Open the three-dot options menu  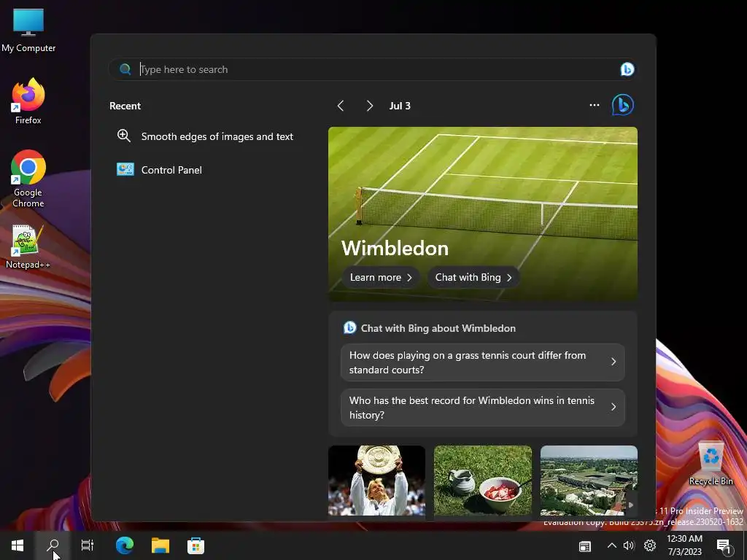click(x=594, y=105)
